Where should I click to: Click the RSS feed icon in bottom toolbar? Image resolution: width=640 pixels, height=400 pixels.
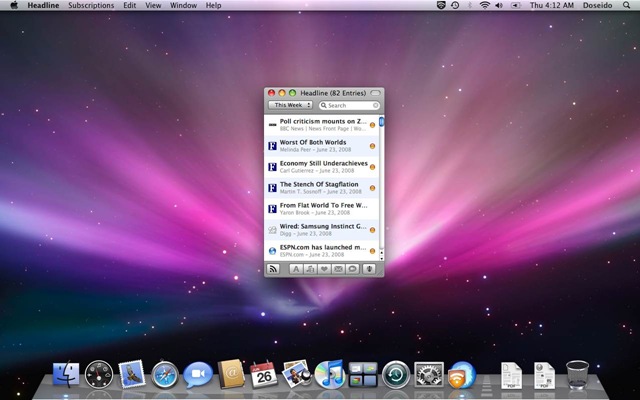click(x=273, y=268)
